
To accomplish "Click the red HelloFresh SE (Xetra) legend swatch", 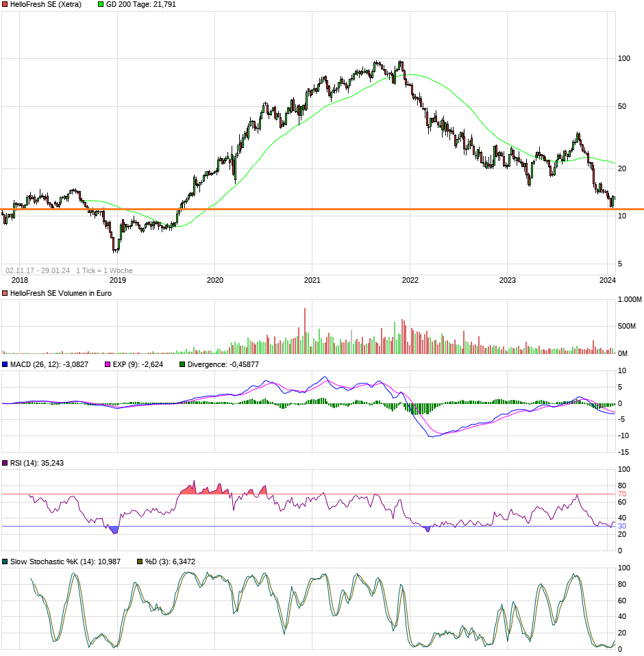I will (x=5, y=5).
